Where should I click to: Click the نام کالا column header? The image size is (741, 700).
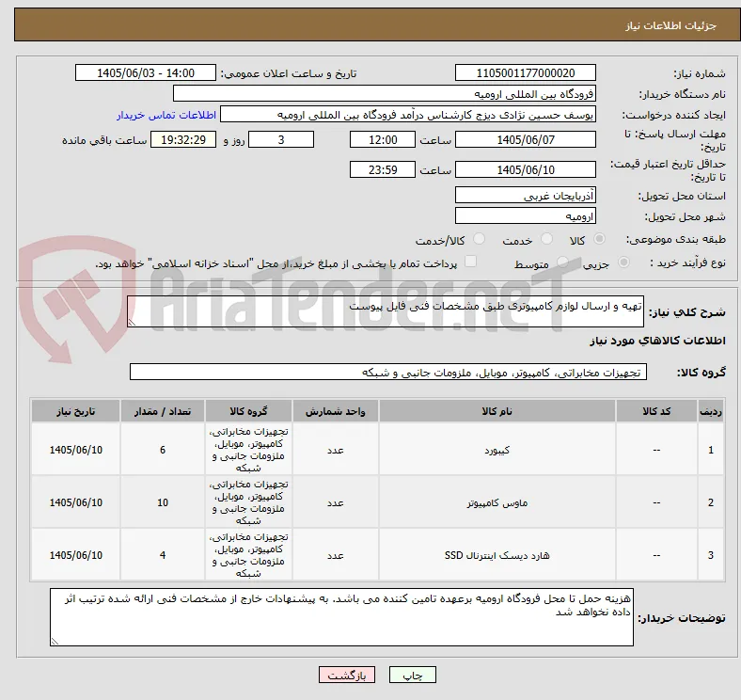(497, 411)
